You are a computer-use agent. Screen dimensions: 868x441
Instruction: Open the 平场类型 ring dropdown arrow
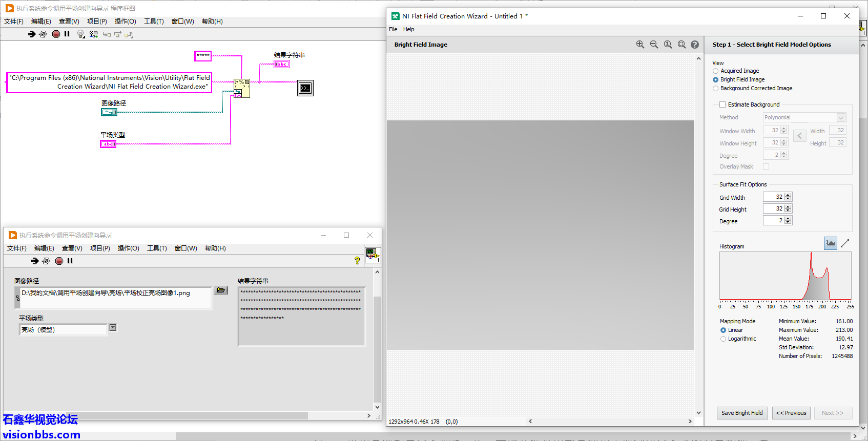113,328
